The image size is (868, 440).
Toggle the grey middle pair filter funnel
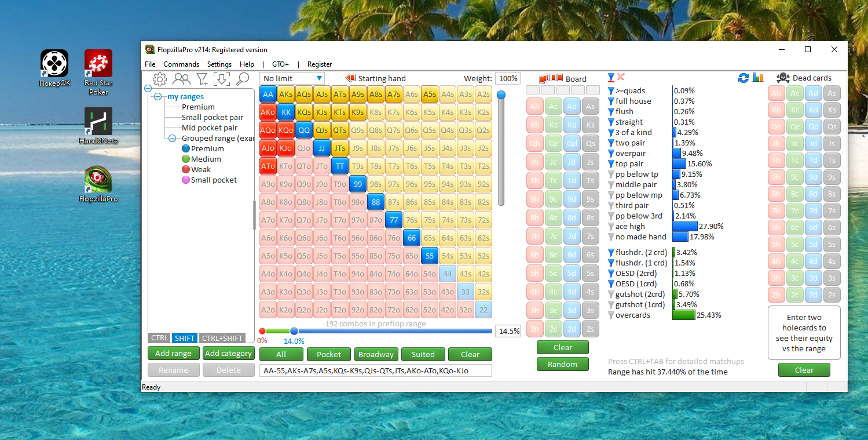[x=611, y=185]
